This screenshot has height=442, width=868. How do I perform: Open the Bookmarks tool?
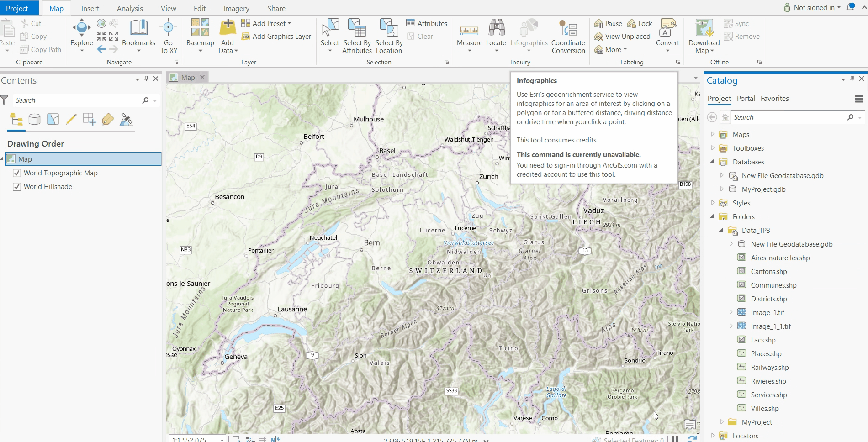click(139, 29)
